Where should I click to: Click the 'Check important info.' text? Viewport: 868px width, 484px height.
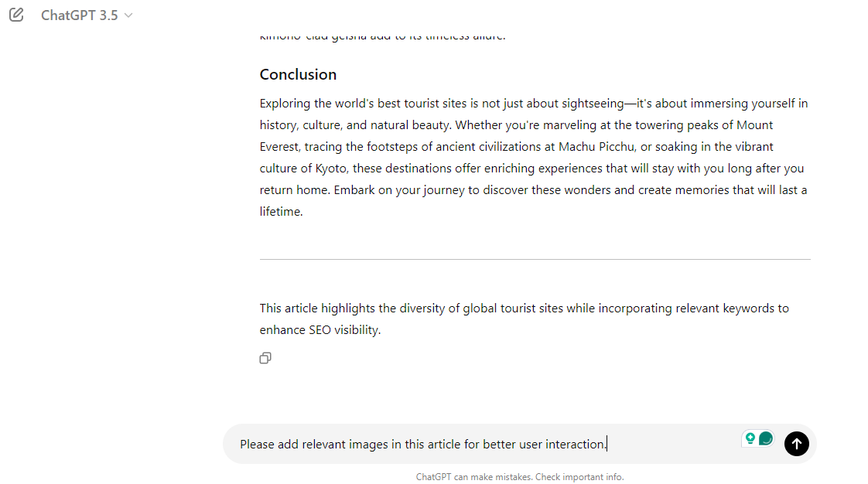tap(579, 477)
